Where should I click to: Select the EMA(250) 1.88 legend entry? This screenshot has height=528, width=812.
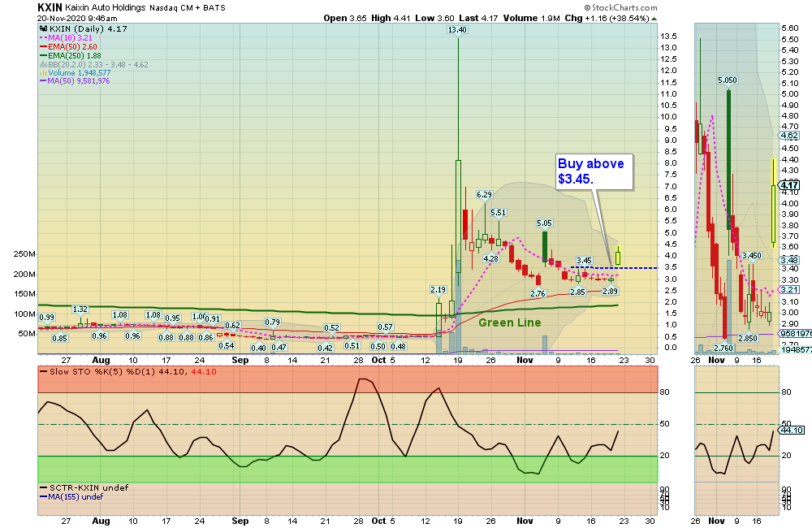(x=71, y=55)
